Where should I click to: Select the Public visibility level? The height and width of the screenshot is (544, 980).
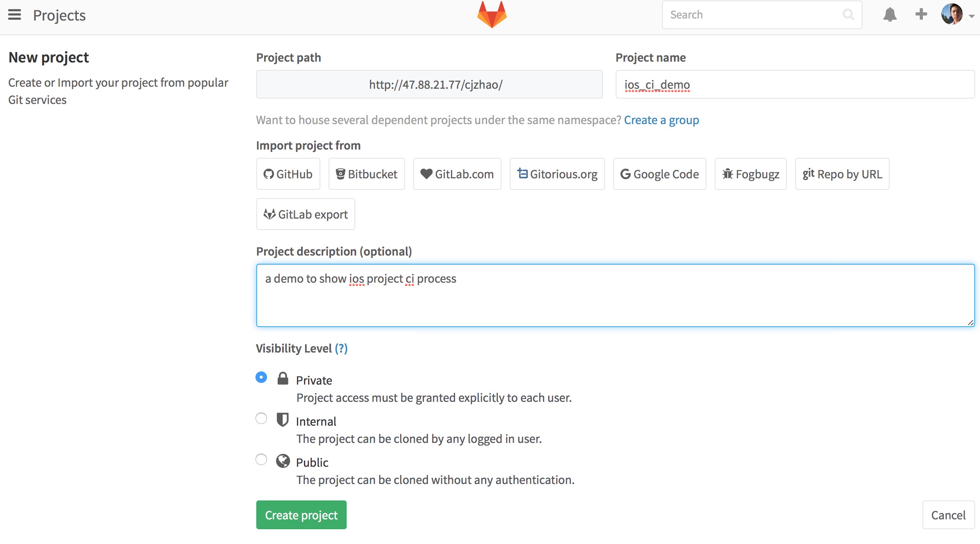[261, 459]
